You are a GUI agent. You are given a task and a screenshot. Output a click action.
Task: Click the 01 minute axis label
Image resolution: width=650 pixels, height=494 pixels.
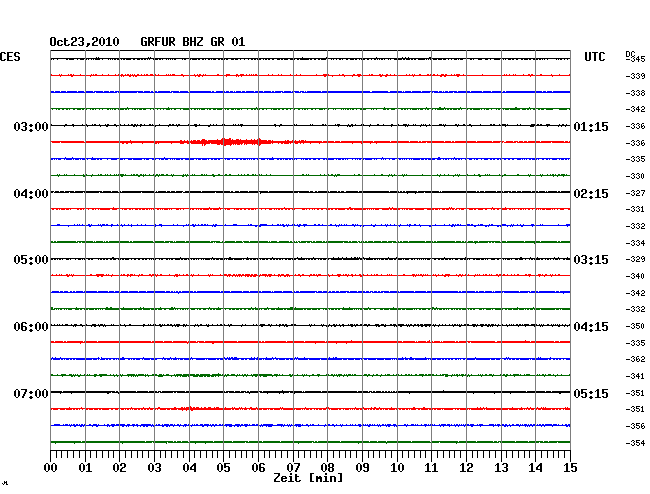pos(85,468)
